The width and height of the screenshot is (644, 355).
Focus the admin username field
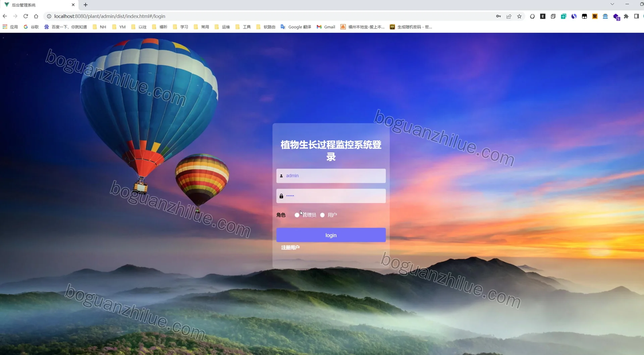[331, 176]
